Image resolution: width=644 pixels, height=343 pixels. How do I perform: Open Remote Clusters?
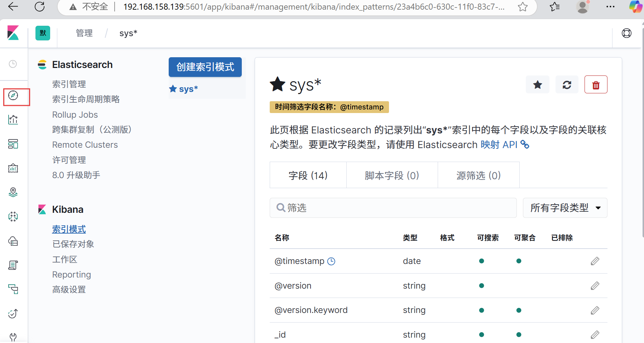pos(85,145)
